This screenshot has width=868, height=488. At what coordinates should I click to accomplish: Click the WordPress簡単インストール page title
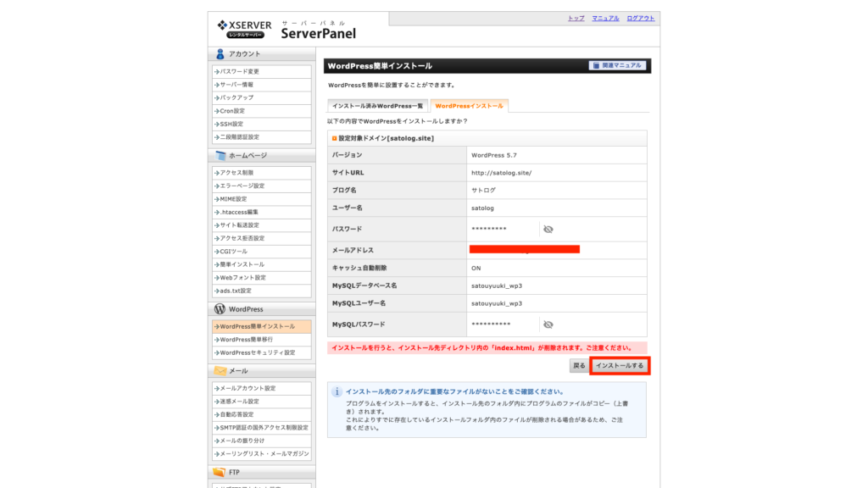(x=380, y=66)
